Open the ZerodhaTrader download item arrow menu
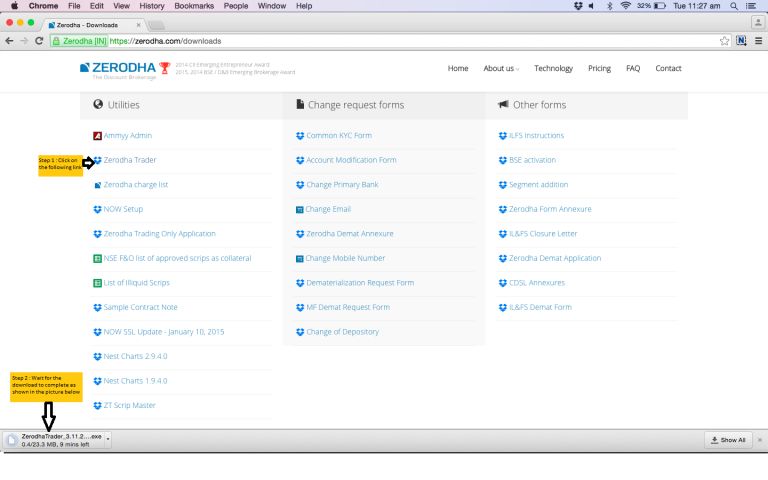The height and width of the screenshot is (480, 768). tap(107, 438)
